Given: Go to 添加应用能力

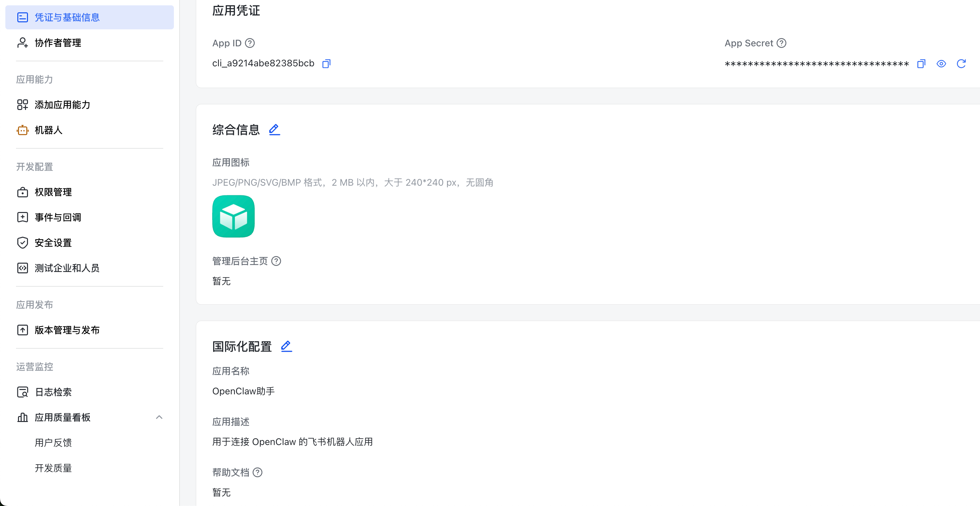Looking at the screenshot, I should tap(62, 105).
